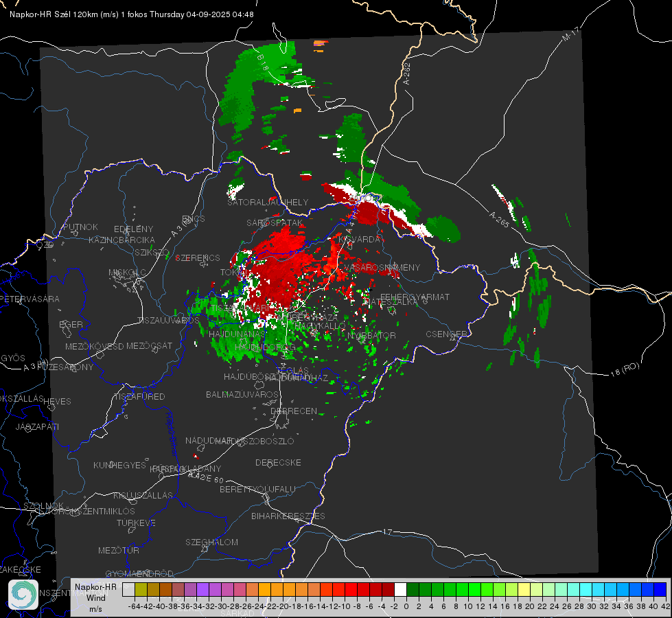Select the SÁTORALJAÚJHELY label
The height and width of the screenshot is (618, 672).
pos(268,202)
